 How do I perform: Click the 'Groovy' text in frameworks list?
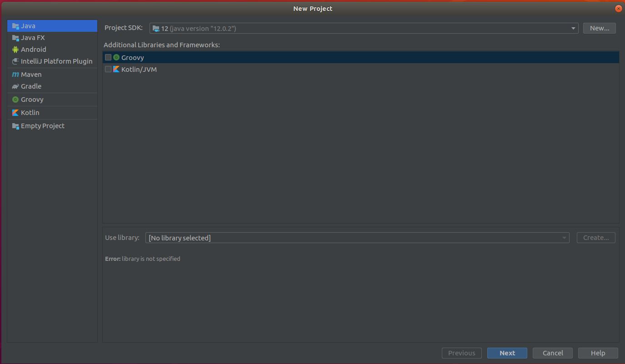(x=133, y=58)
